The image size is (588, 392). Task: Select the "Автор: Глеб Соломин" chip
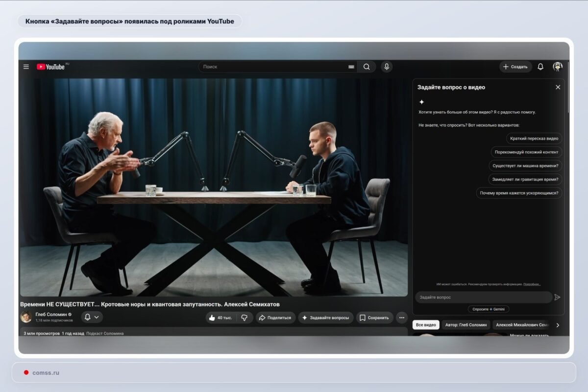tap(466, 325)
